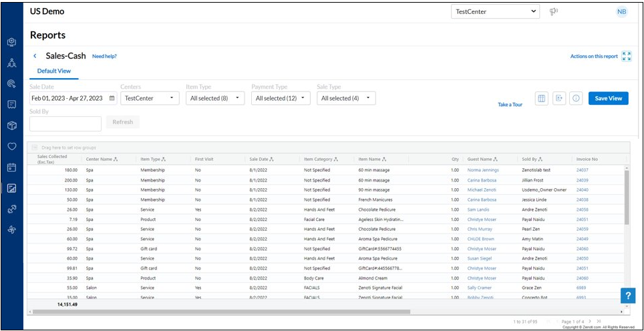
Task: Open the Sale Date calendar icon
Action: [x=112, y=99]
